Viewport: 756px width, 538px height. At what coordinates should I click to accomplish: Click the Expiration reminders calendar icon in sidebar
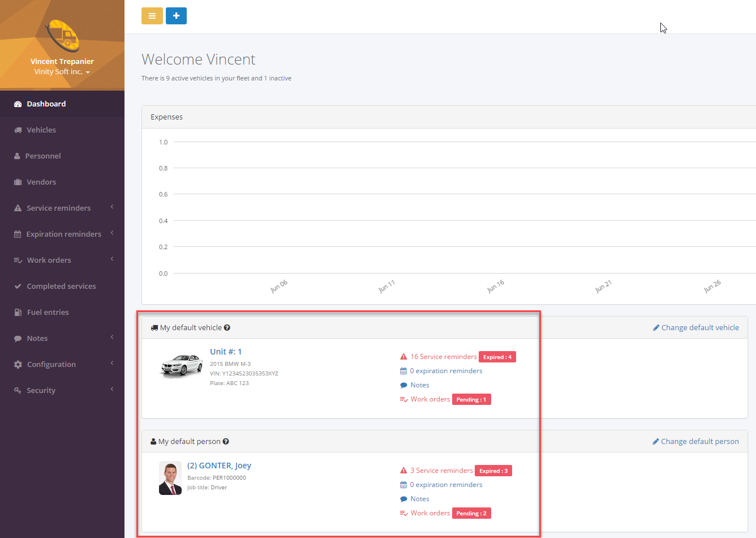pos(18,234)
